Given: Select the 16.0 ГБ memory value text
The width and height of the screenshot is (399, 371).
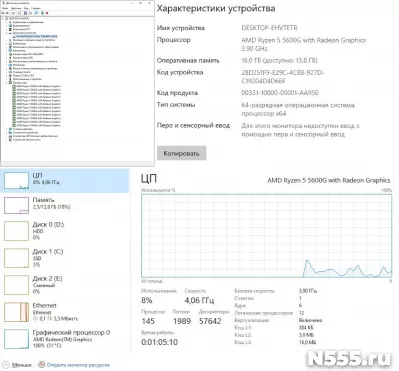Looking at the screenshot, I should (x=279, y=60).
